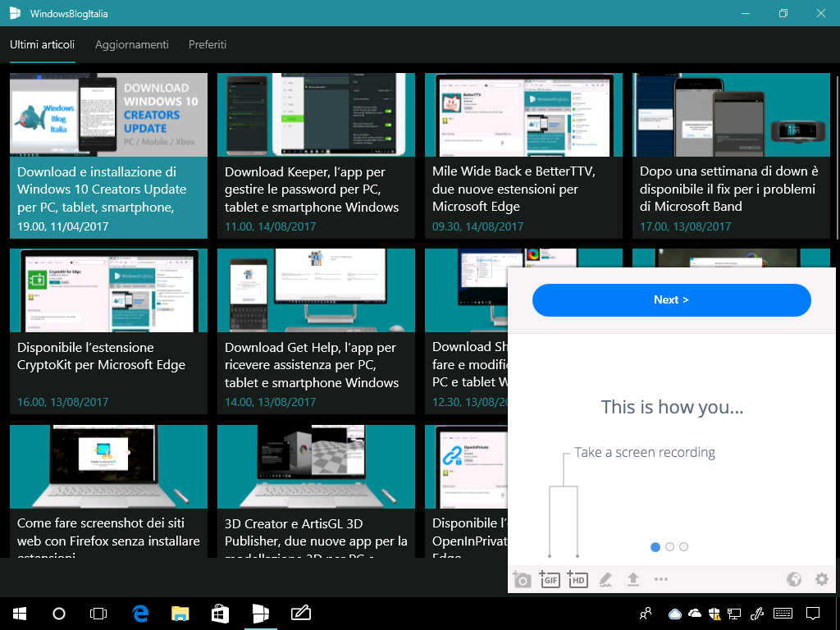Switch to the Preferiti tab

click(x=208, y=44)
